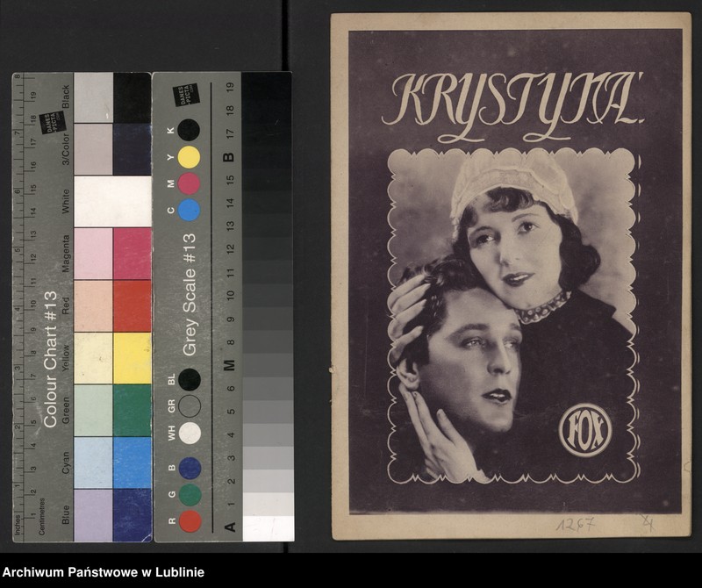The height and width of the screenshot is (588, 702).
Task: Click the FOX studio logo on the poster
Action: 585,430
